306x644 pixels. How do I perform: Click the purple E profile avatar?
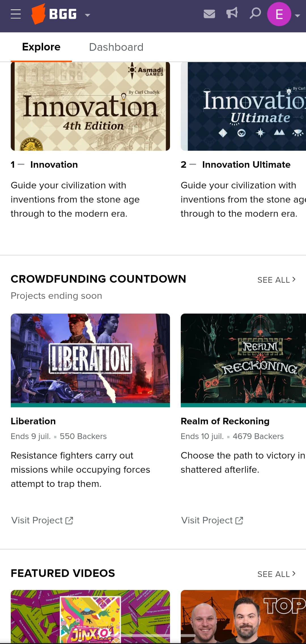point(279,14)
